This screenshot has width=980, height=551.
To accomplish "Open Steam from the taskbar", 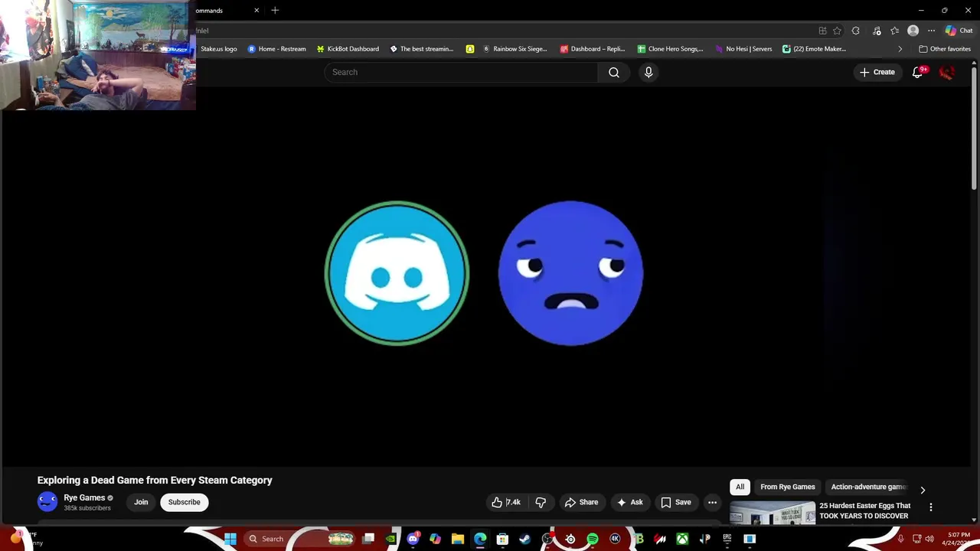I will [x=524, y=539].
